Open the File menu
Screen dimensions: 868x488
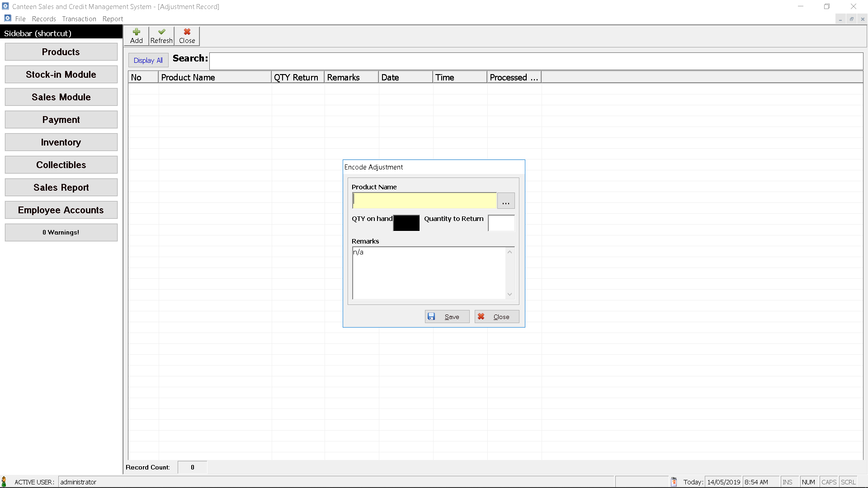click(x=20, y=19)
